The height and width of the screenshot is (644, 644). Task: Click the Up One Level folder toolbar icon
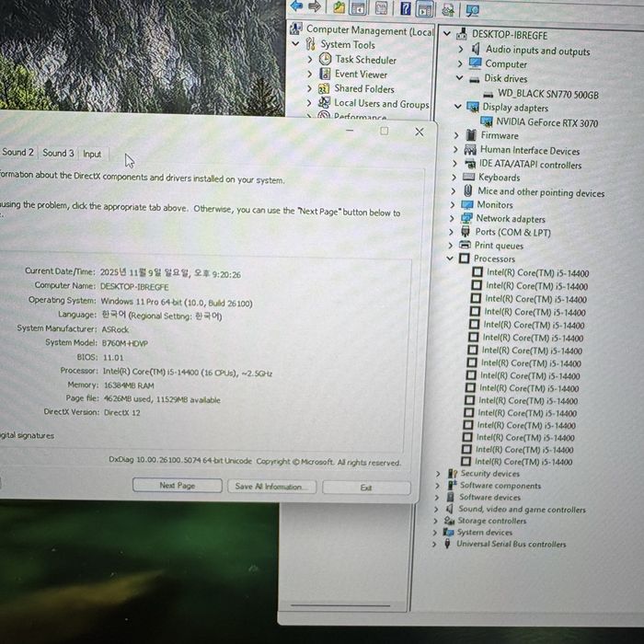[339, 7]
